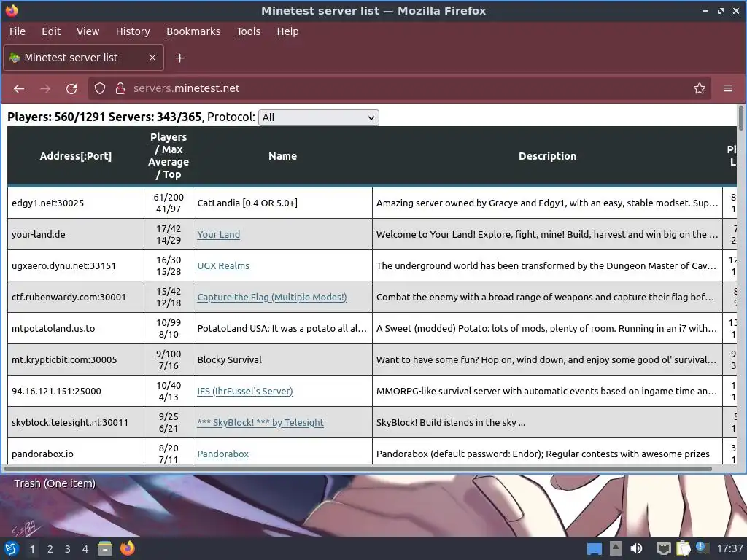Click the CatLandia [0.4 OR 5.0+] name
The height and width of the screenshot is (560, 747).
(247, 203)
